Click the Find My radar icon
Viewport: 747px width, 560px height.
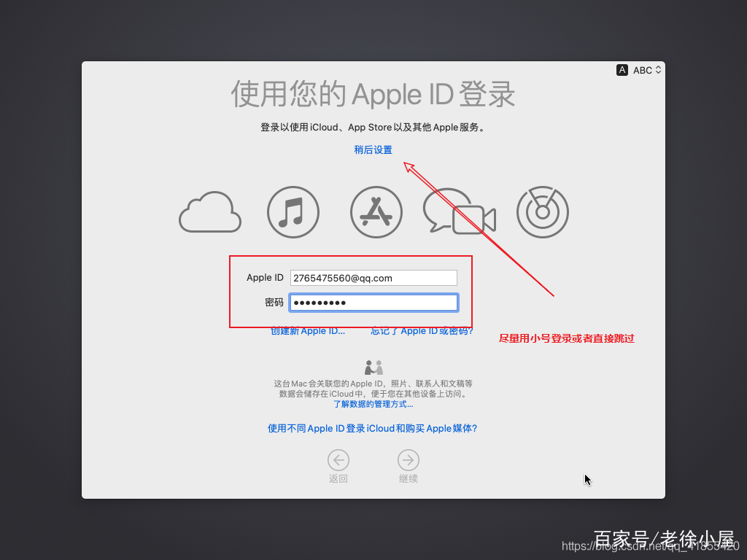click(543, 212)
